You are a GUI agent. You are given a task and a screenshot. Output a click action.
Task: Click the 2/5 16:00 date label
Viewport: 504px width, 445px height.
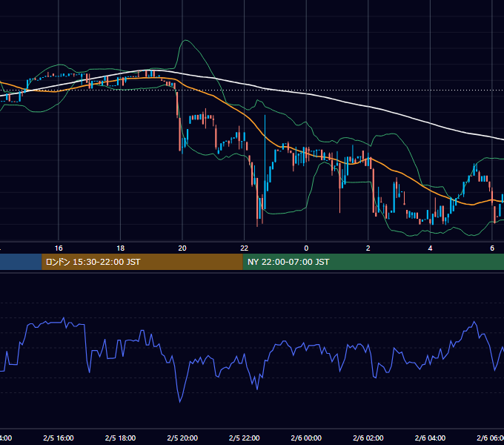click(59, 438)
